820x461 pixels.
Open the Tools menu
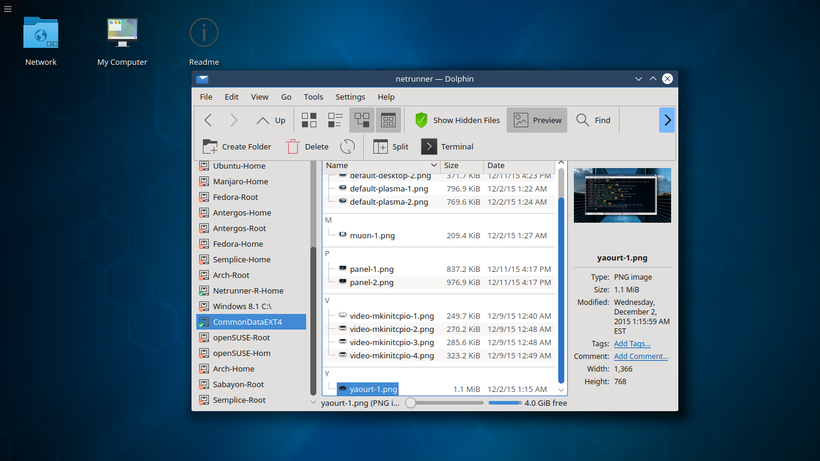(313, 97)
